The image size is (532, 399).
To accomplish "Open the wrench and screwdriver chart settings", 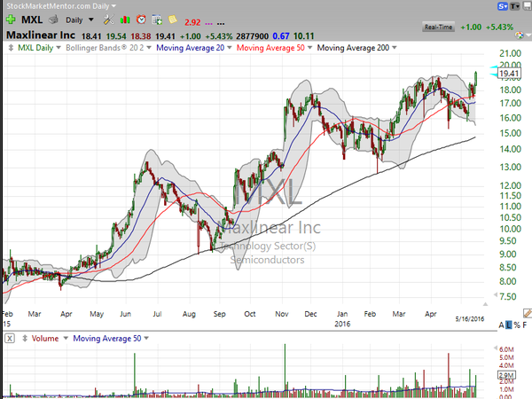I will coord(108,20).
